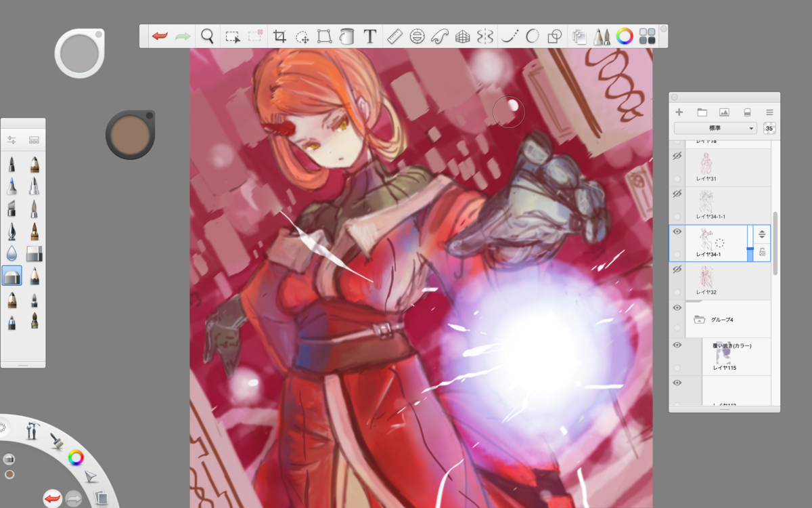Viewport: 812px width, 508px height.
Task: Add a new layer group folder
Action: 702,112
